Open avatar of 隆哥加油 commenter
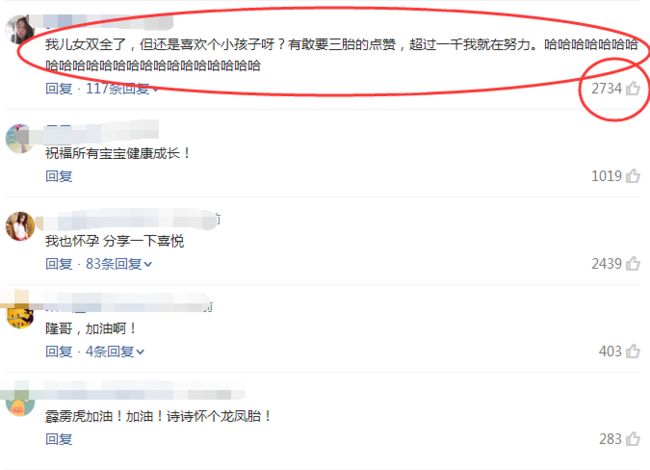 [x=19, y=314]
